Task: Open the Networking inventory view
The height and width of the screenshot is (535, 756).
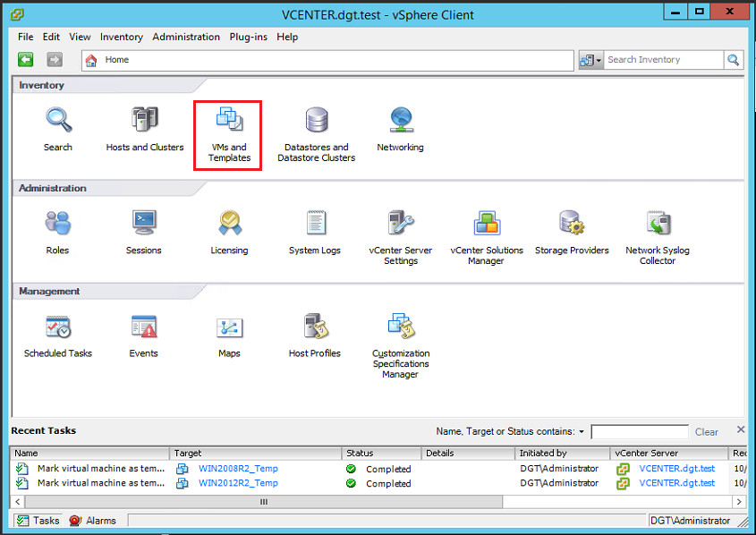Action: coord(401,120)
